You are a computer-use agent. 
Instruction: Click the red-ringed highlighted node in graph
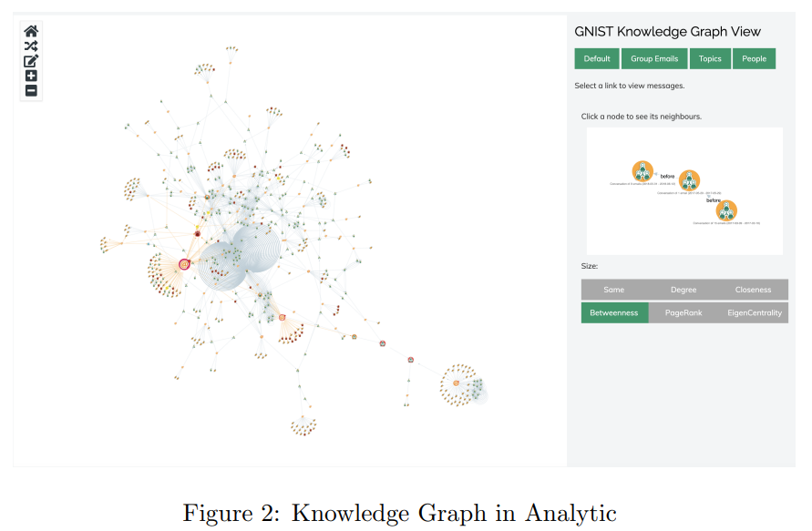click(x=184, y=264)
